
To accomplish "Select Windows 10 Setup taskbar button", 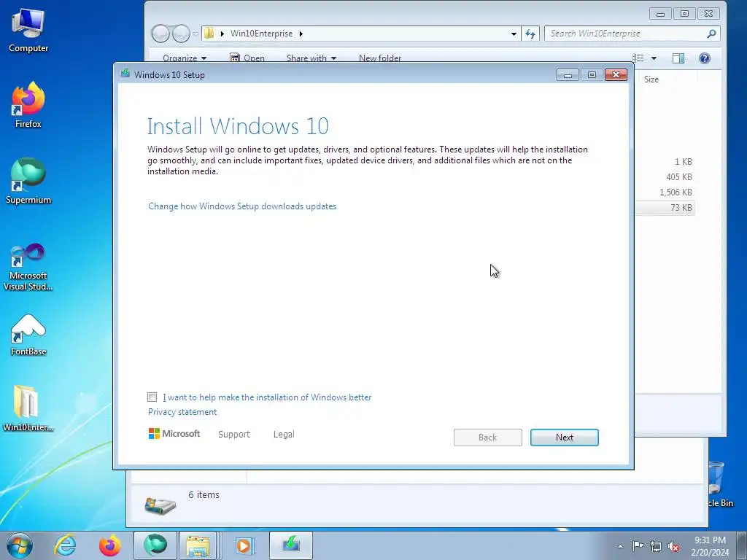I will 291,545.
